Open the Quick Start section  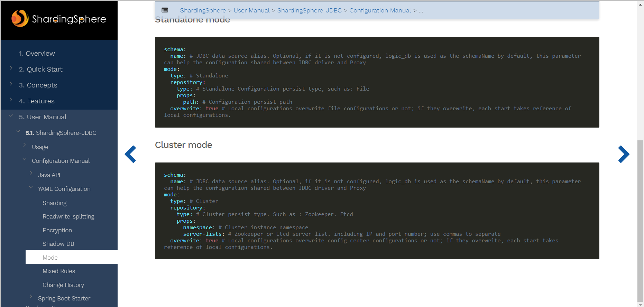(40, 69)
